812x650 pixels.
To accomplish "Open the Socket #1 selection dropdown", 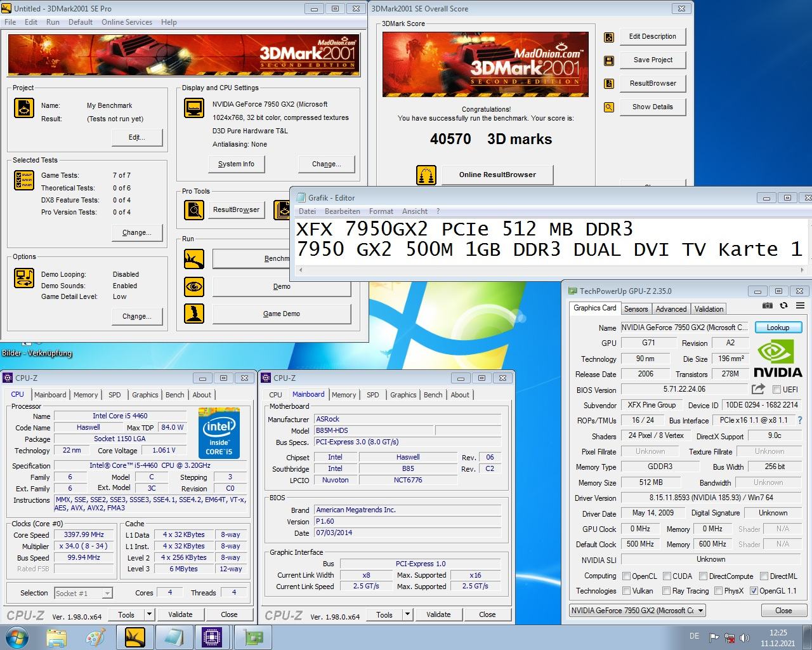I will tap(83, 594).
